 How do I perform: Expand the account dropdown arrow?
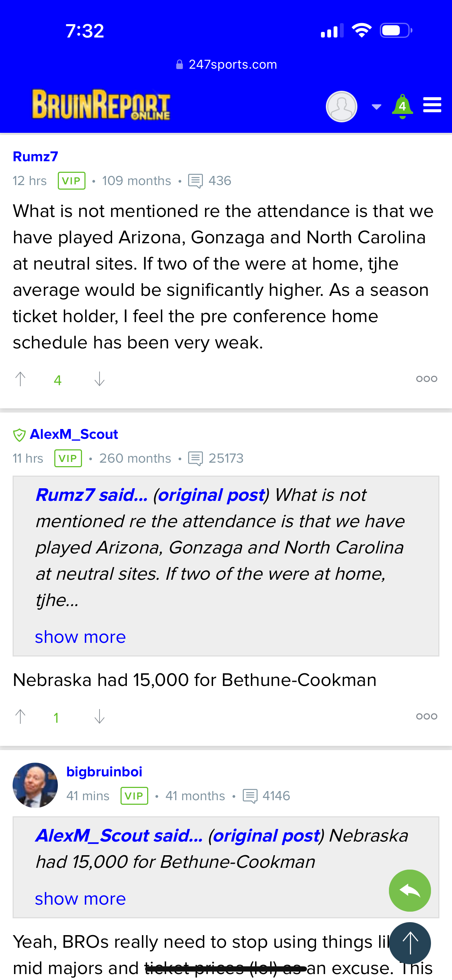[376, 107]
